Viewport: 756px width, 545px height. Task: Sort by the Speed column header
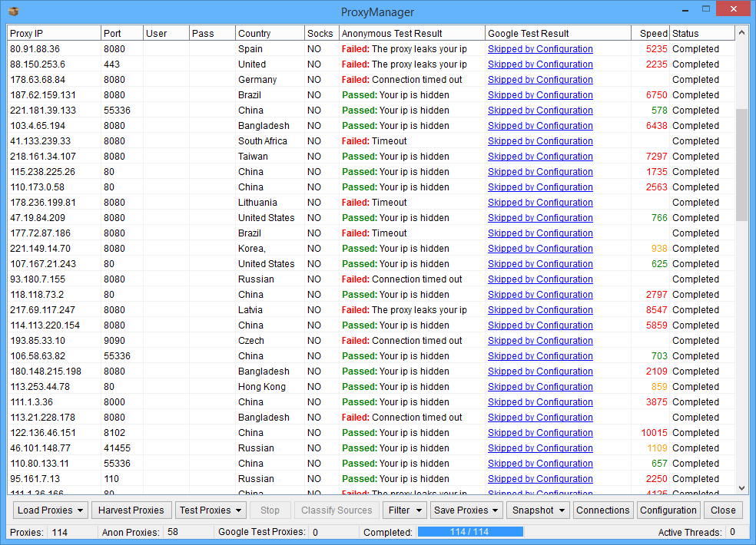click(653, 33)
